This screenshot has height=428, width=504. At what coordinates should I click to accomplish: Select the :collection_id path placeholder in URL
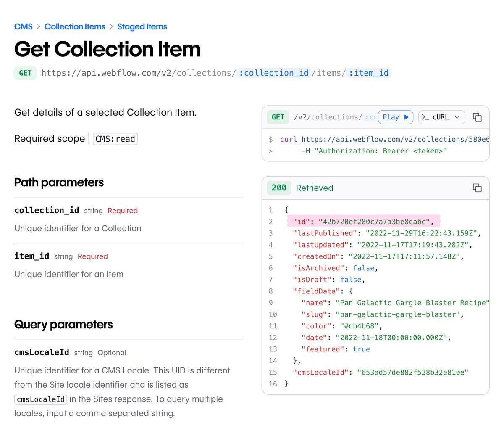tap(274, 73)
